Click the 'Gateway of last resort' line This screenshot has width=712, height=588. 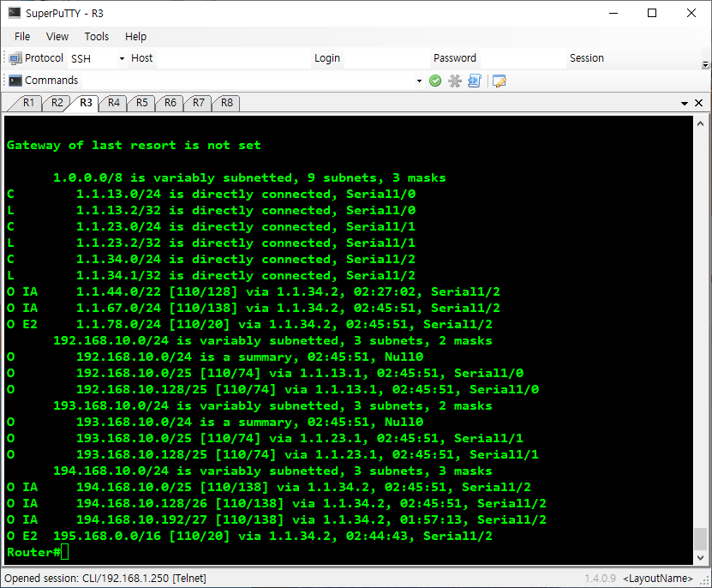[x=134, y=146]
